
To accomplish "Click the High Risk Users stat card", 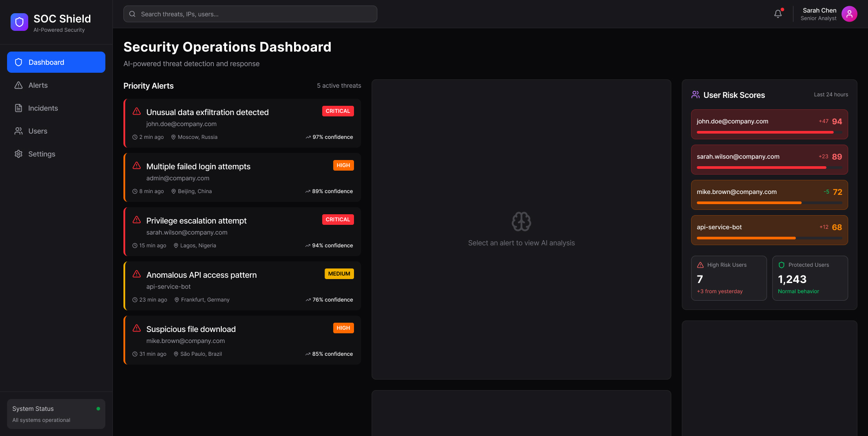I will coord(729,278).
